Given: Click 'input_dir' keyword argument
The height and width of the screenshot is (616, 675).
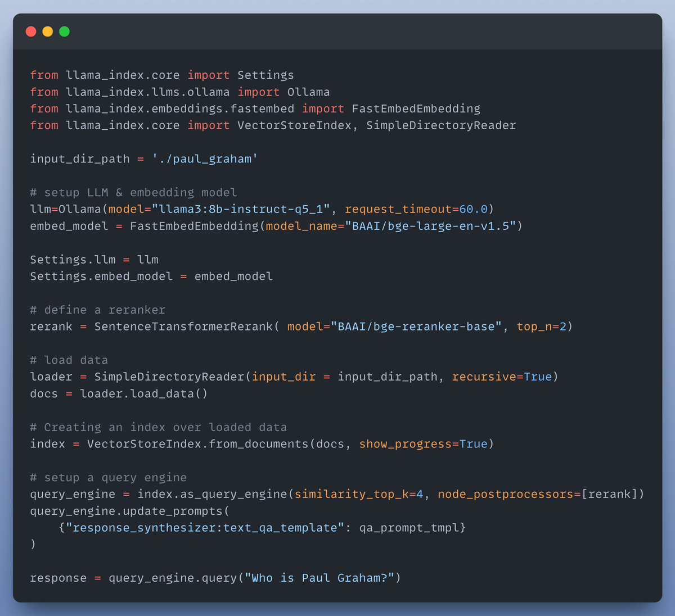Looking at the screenshot, I should point(283,377).
